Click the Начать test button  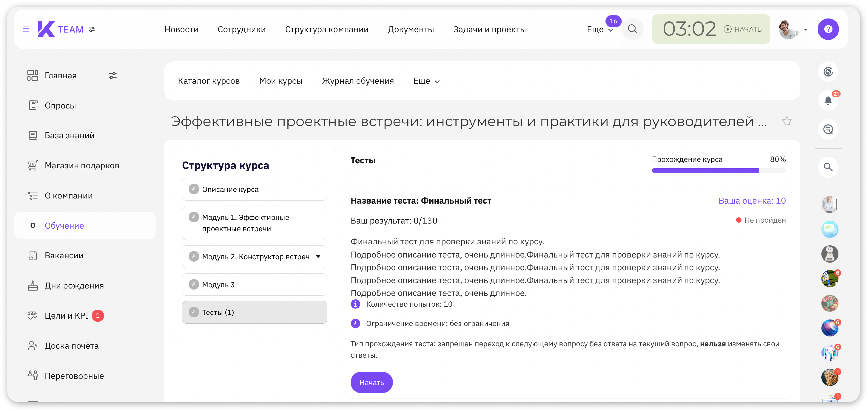click(x=371, y=382)
